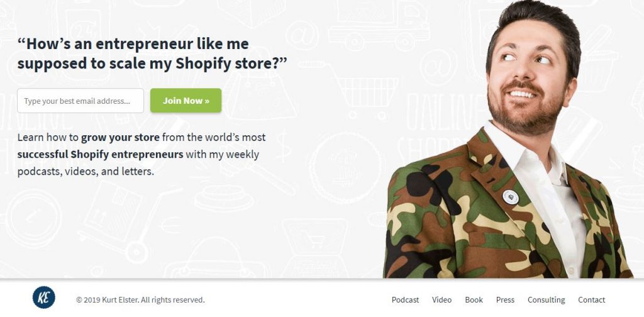Click "podcasts, videos, and letters" text line
Image resolution: width=644 pixels, height=317 pixels.
[x=86, y=171]
